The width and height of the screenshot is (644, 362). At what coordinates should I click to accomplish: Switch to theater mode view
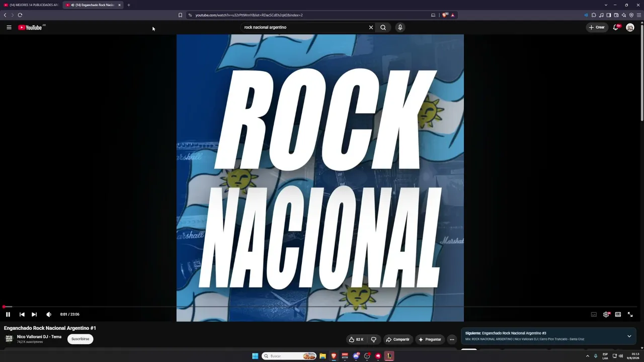618,314
